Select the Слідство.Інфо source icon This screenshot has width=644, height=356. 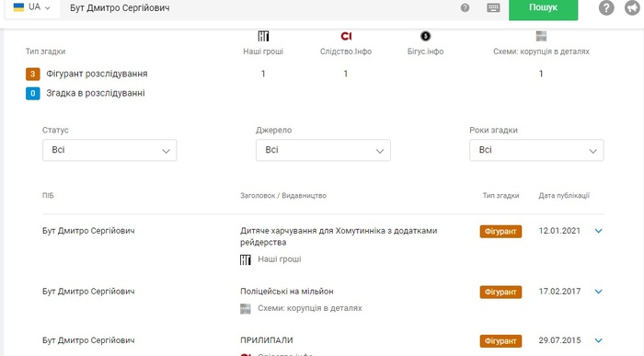(346, 36)
